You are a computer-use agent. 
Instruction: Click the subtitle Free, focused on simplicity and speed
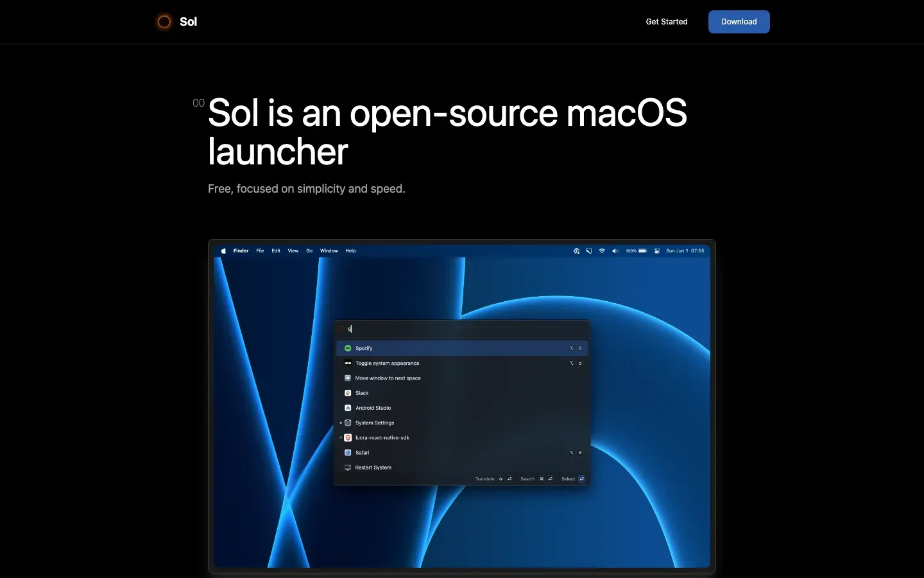[x=307, y=189]
